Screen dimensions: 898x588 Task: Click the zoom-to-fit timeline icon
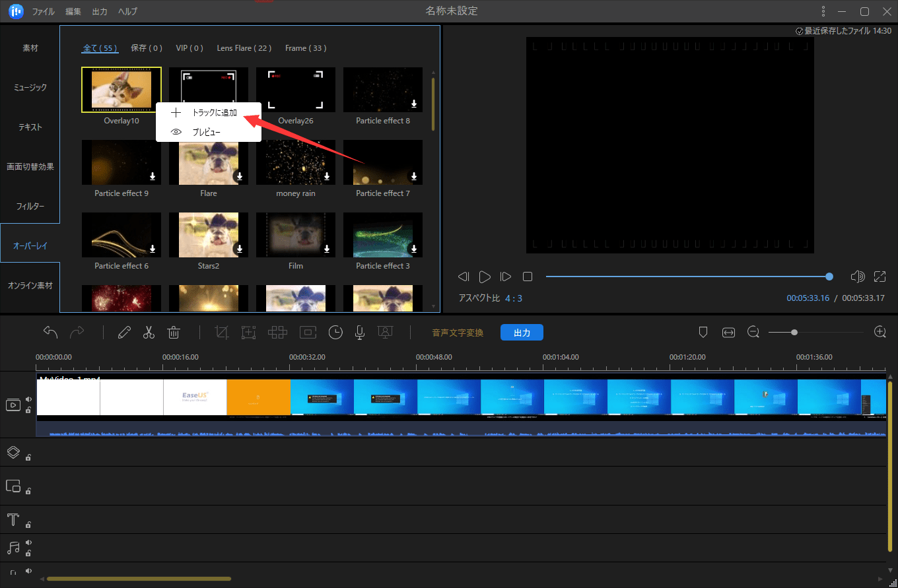[728, 333]
